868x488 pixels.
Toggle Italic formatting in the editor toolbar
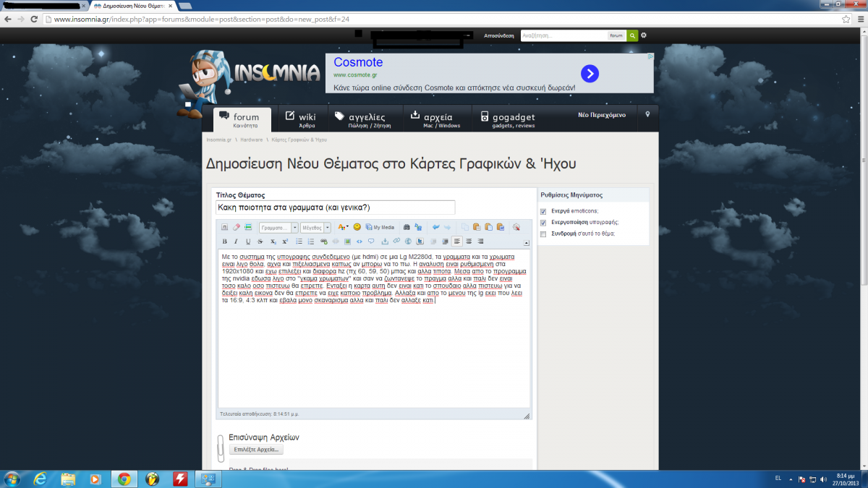pyautogui.click(x=236, y=241)
